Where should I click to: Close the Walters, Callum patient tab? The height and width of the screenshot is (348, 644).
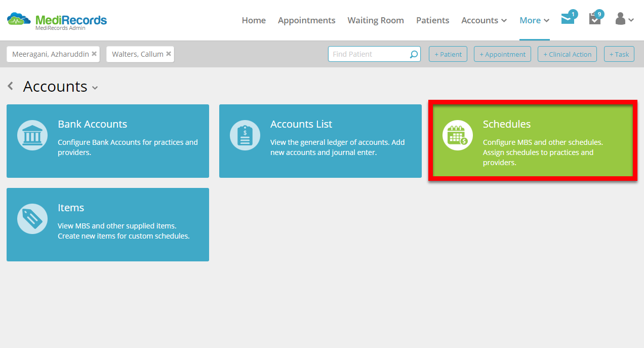click(169, 54)
